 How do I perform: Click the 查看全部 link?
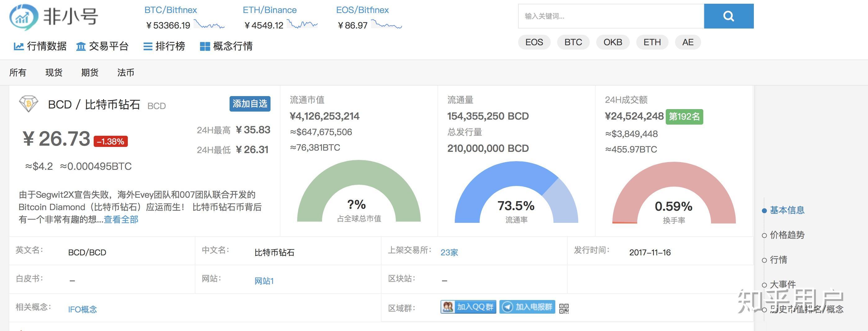click(x=121, y=219)
